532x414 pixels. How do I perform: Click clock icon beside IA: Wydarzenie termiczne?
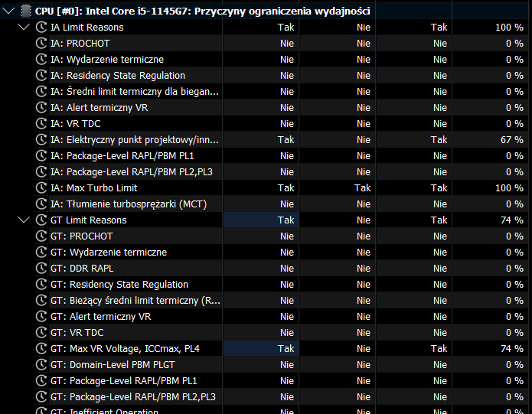tap(41, 60)
